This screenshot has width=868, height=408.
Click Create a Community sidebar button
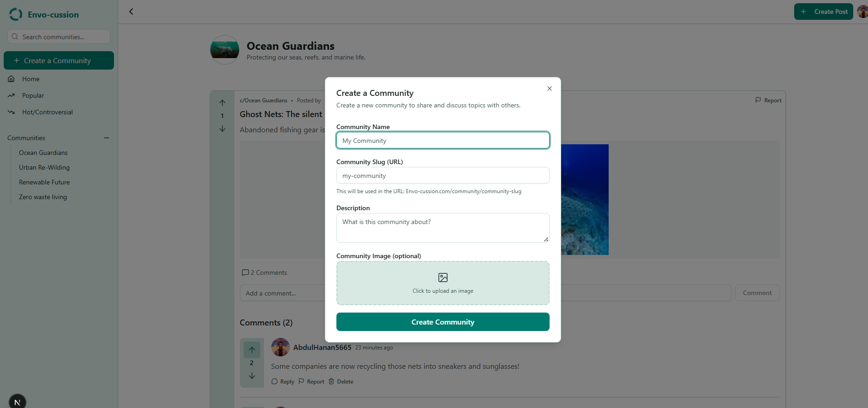pyautogui.click(x=59, y=60)
